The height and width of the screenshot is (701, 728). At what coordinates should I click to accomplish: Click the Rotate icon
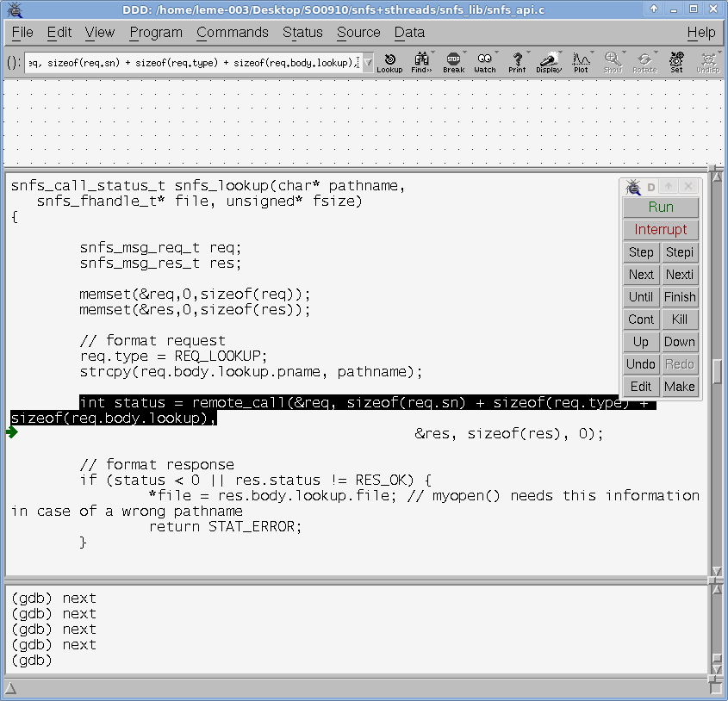point(644,63)
